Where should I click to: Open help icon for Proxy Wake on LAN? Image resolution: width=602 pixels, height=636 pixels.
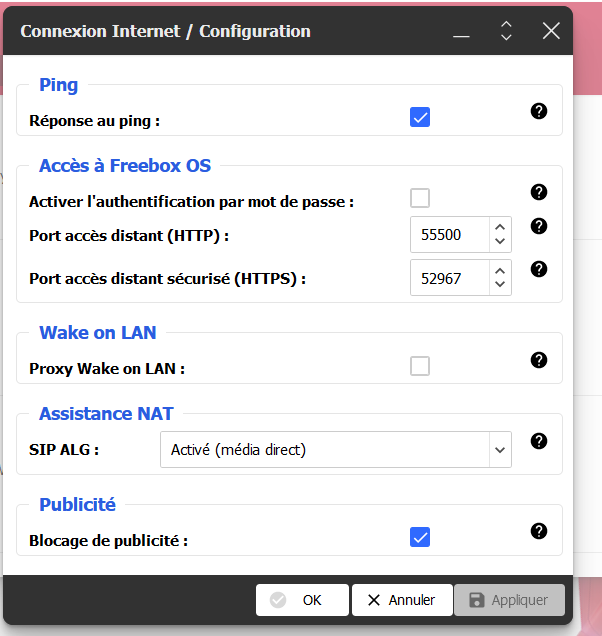tap(539, 360)
